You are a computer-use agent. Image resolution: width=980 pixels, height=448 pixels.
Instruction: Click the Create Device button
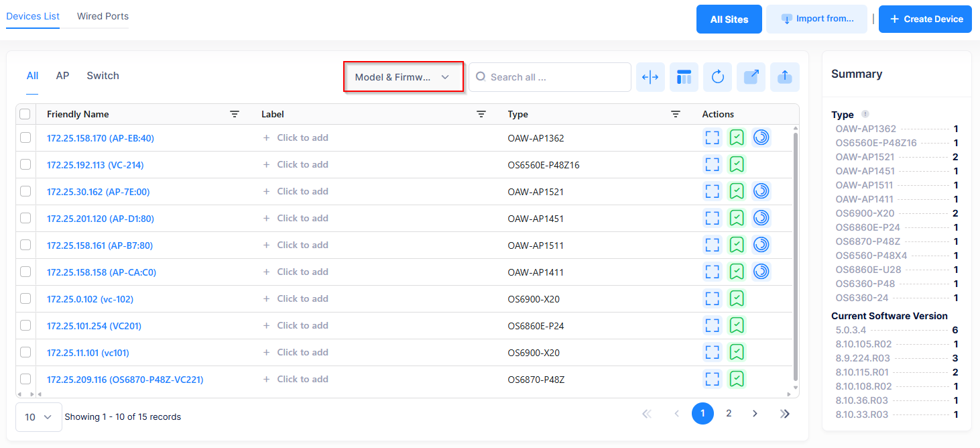pos(925,19)
